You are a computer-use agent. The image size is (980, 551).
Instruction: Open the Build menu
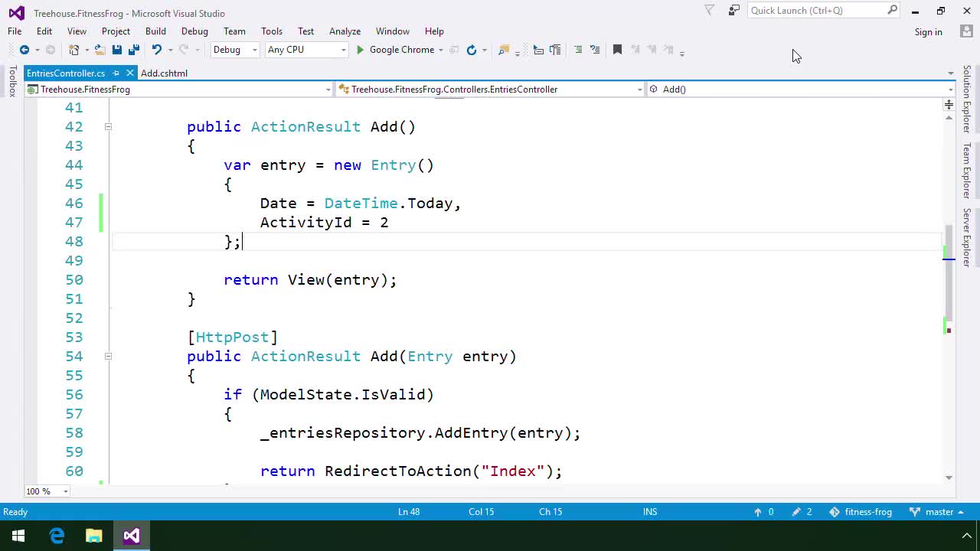[x=155, y=31]
